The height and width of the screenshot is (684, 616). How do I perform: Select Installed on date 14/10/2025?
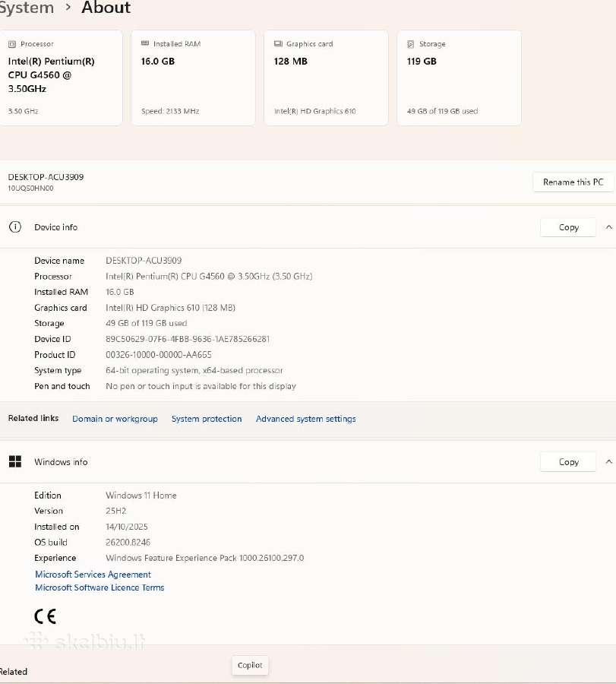coord(126,527)
